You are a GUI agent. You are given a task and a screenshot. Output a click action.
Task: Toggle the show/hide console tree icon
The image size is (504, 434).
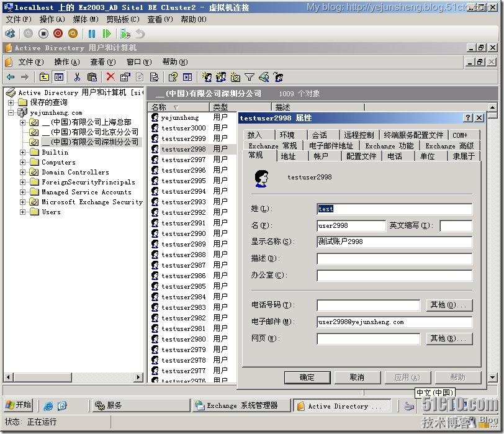(59, 77)
